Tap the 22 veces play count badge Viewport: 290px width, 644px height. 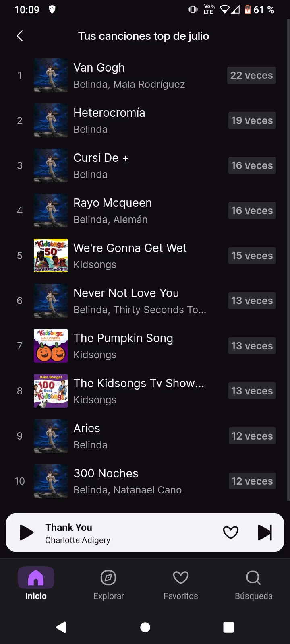[x=251, y=75]
